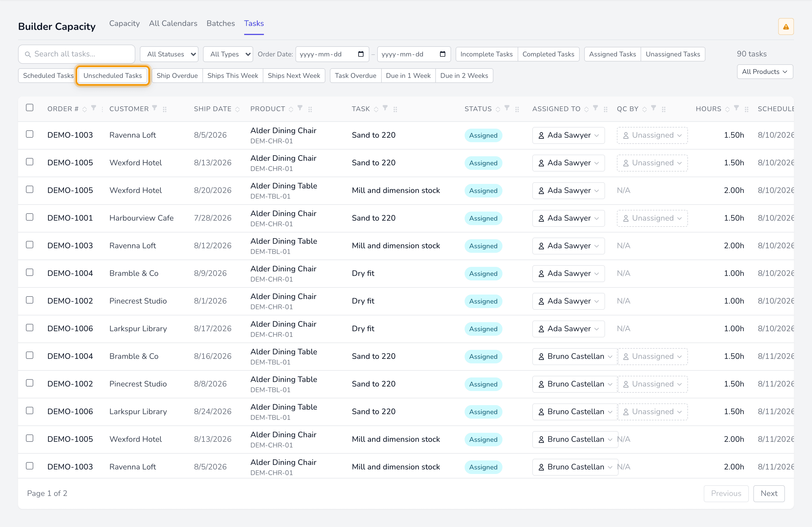Apply the Due in 2 Weeks filter
812x527 pixels.
click(x=464, y=75)
